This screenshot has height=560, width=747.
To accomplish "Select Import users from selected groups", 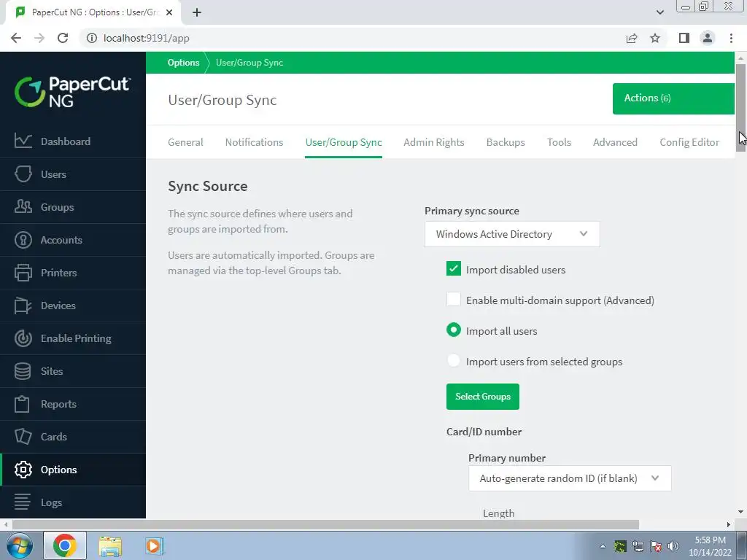I will [454, 361].
